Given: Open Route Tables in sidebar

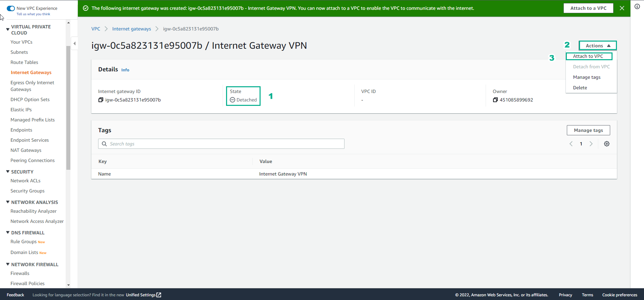Looking at the screenshot, I should pos(24,62).
